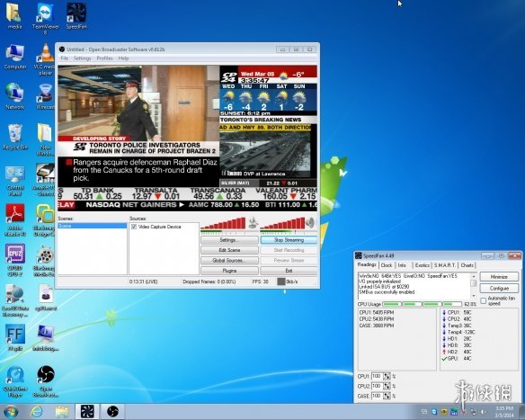The width and height of the screenshot is (525, 420).
Task: Select the EaseUS Data Recovery shortcut
Action: pyautogui.click(x=15, y=300)
